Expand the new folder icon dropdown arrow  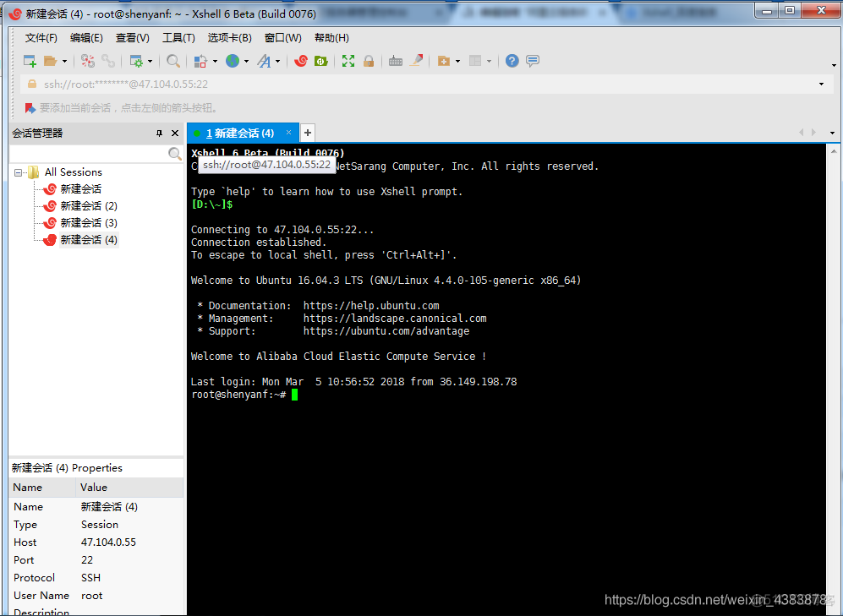(457, 61)
